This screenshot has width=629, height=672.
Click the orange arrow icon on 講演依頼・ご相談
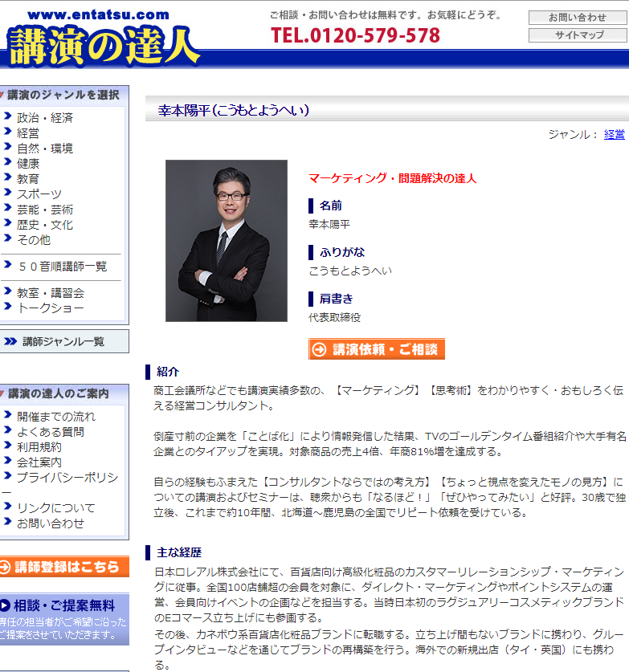[320, 349]
